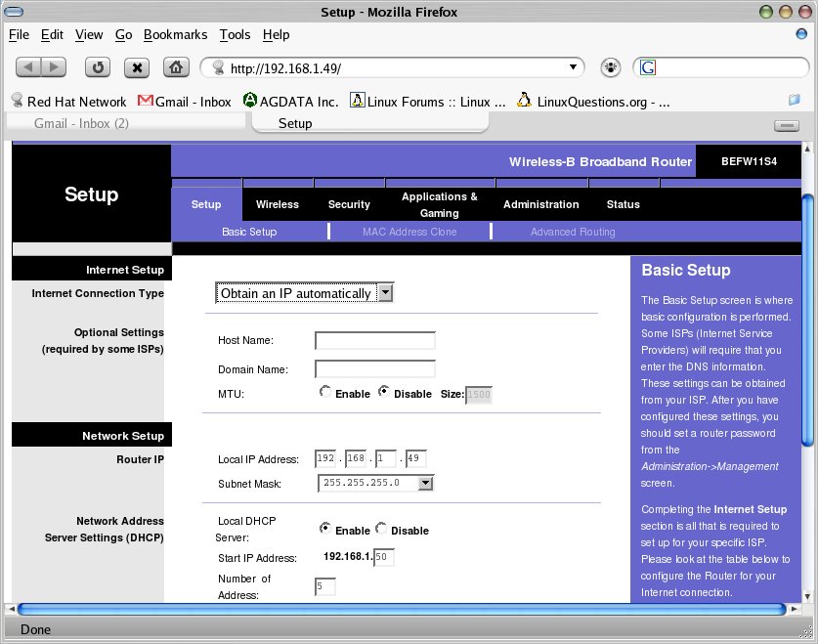Open the URL history dropdown arrow

(x=573, y=67)
